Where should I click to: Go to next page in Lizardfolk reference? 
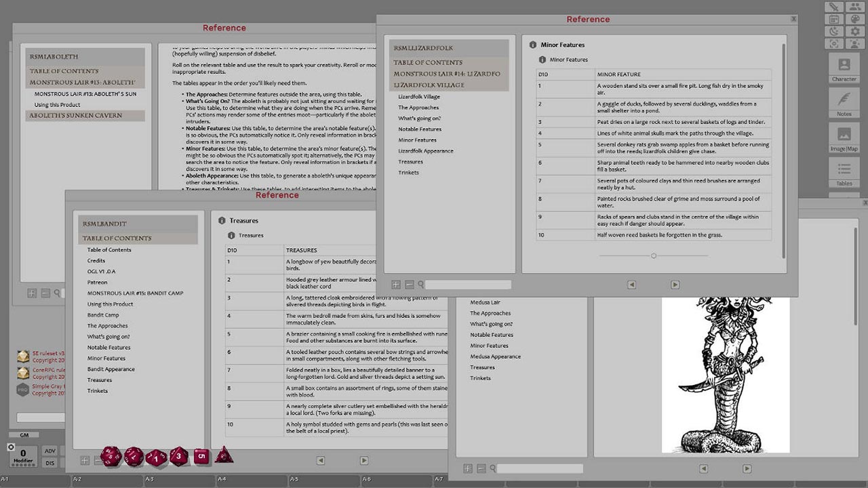point(675,285)
